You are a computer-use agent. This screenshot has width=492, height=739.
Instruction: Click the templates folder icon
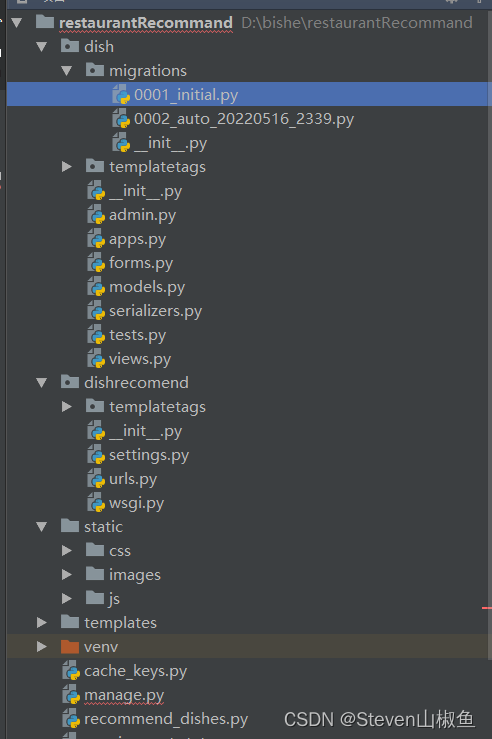click(70, 622)
